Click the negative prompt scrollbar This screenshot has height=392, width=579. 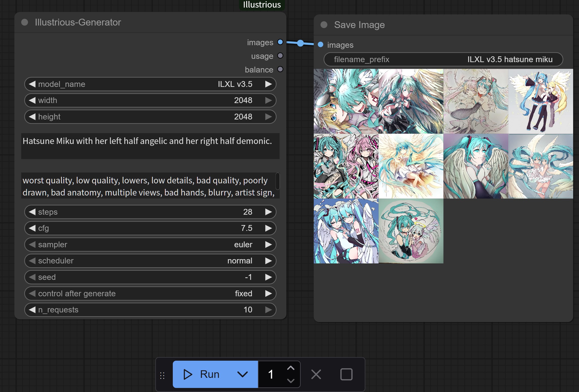point(278,181)
